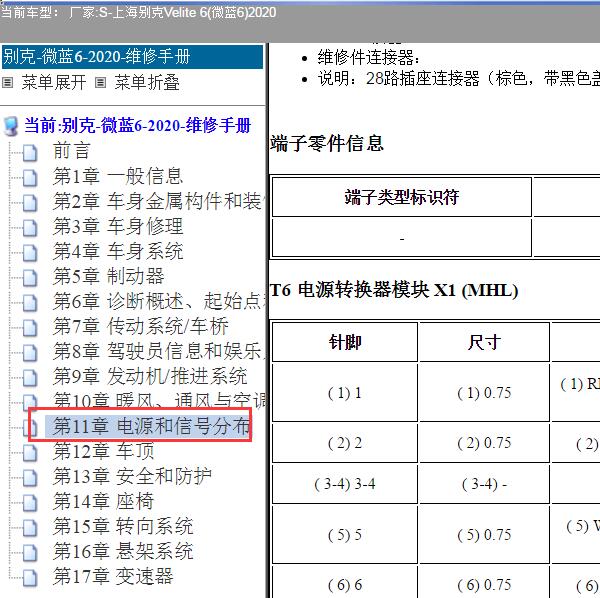Click the page icon next to 第9章 发动机/推进系统

30,378
